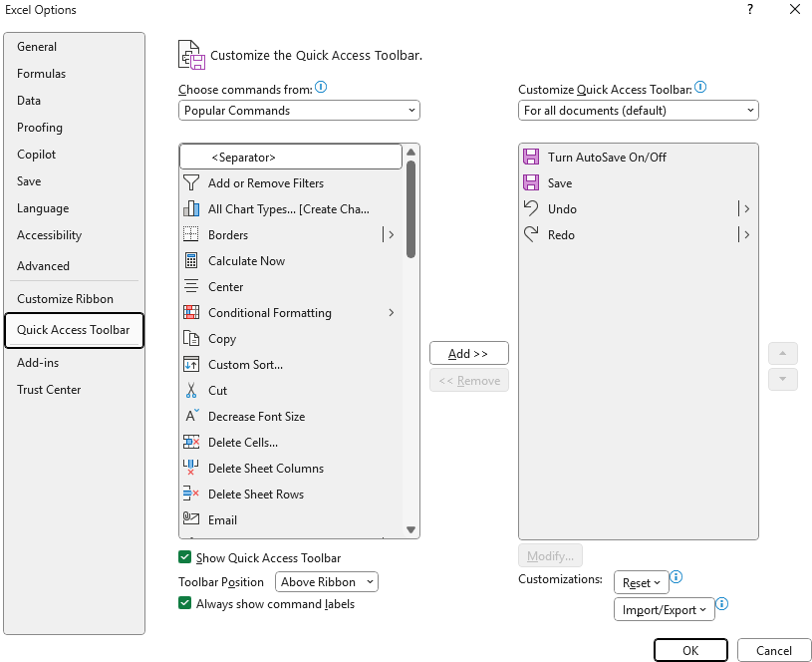Select the Quick Access Toolbar category
Screen dimensions: 812x662
pos(74,330)
